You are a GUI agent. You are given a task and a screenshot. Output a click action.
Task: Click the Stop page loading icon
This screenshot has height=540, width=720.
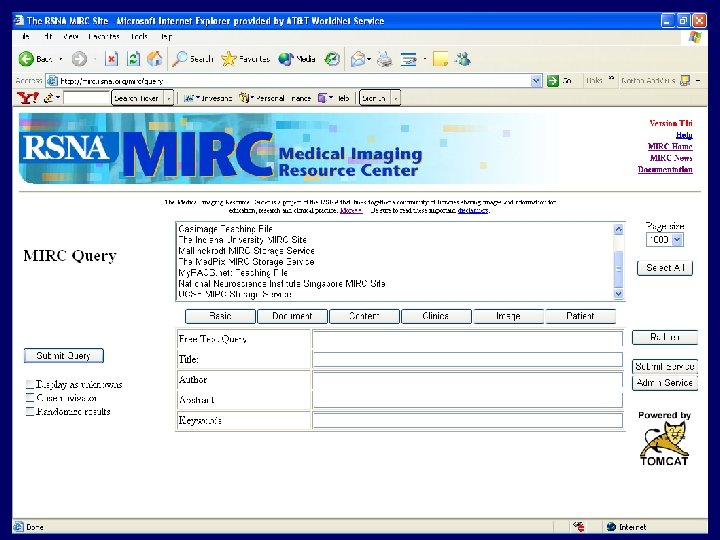click(x=111, y=59)
